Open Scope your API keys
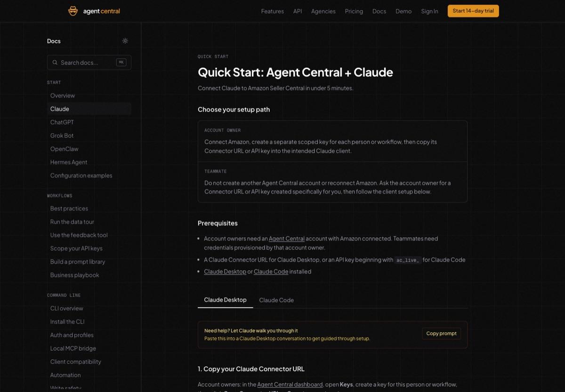This screenshot has height=392, width=565. pyautogui.click(x=89, y=248)
